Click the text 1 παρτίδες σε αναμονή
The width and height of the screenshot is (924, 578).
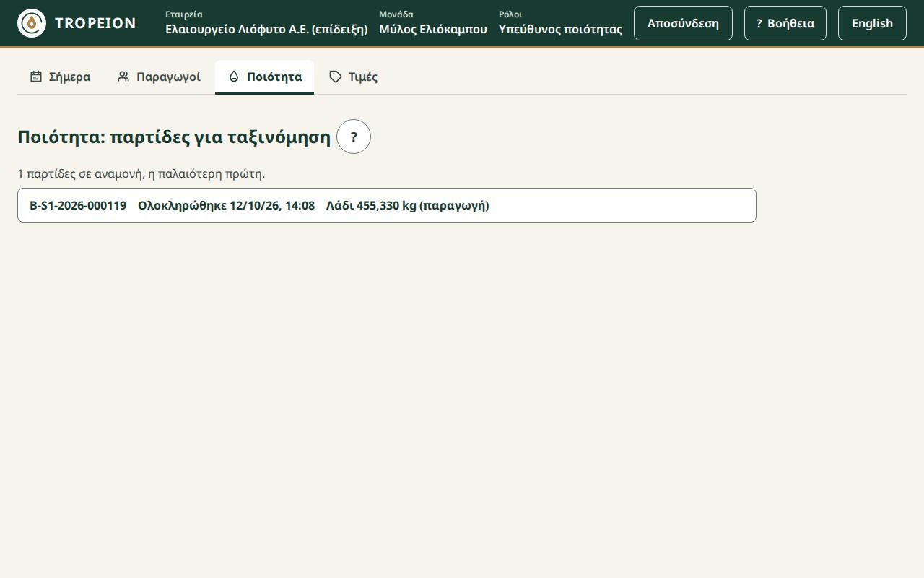(x=80, y=174)
